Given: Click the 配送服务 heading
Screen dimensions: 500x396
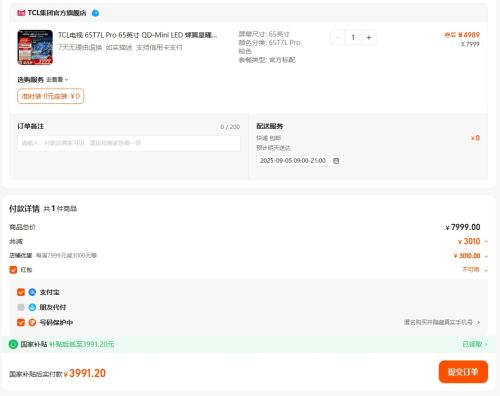Looking at the screenshot, I should pyautogui.click(x=269, y=126).
